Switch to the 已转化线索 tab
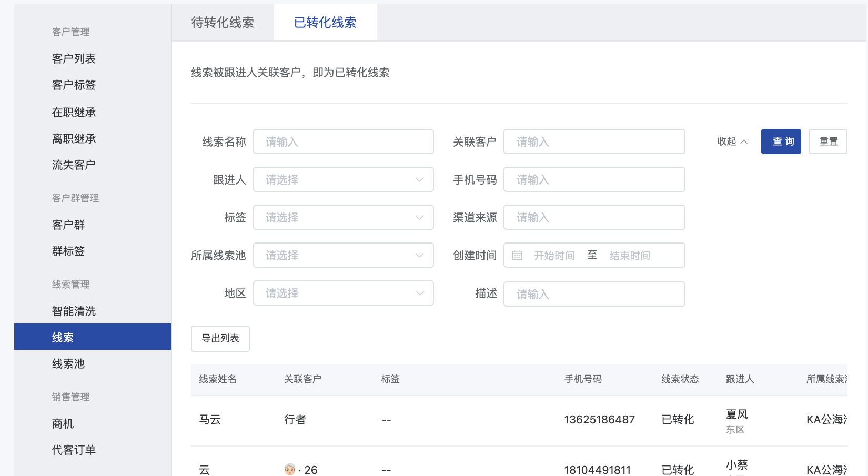 [x=325, y=22]
